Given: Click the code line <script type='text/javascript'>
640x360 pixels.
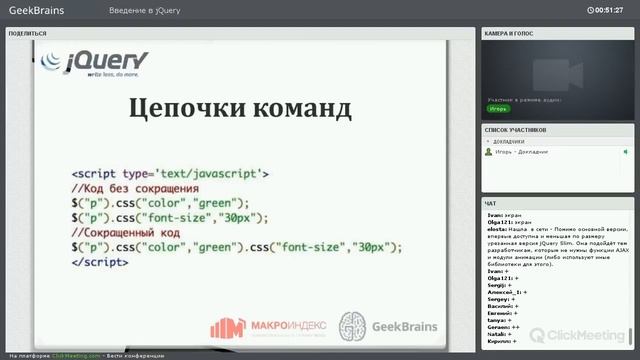Looking at the screenshot, I should 170,174.
